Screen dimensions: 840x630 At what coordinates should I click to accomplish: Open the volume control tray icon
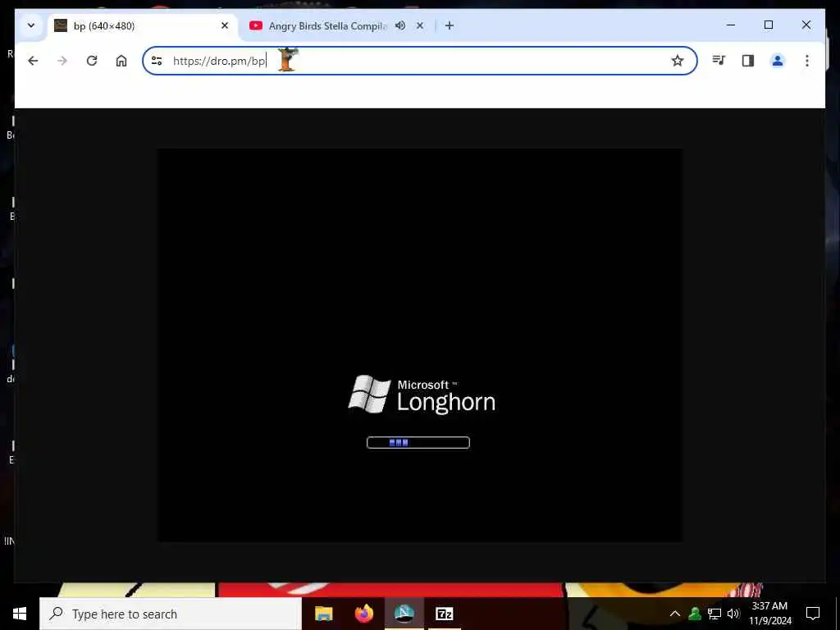[x=733, y=614]
